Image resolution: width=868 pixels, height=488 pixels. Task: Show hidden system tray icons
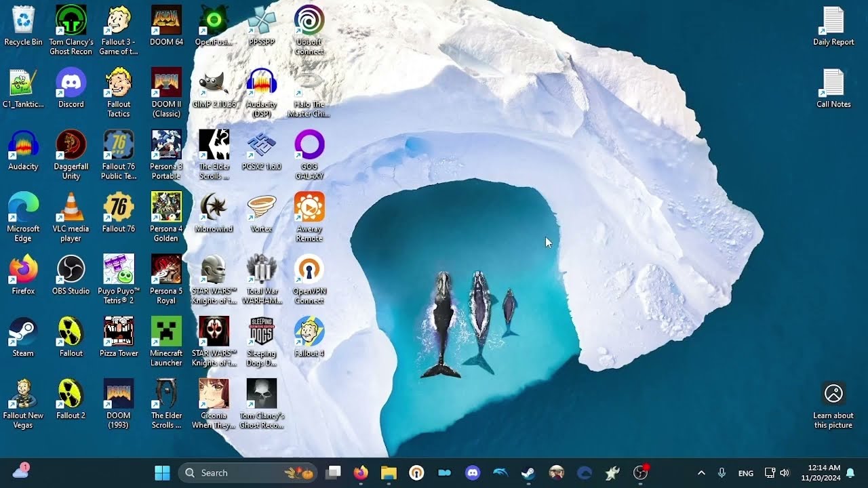[x=701, y=473]
